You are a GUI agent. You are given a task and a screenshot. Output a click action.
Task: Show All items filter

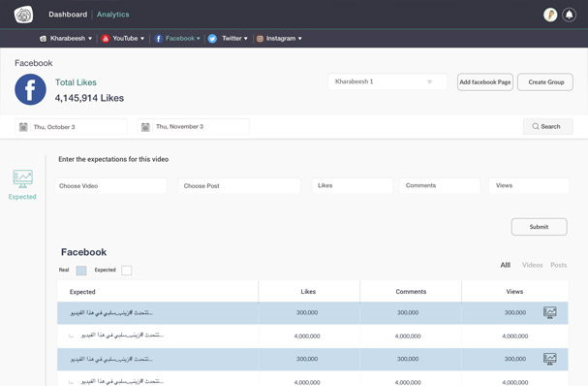pos(505,265)
